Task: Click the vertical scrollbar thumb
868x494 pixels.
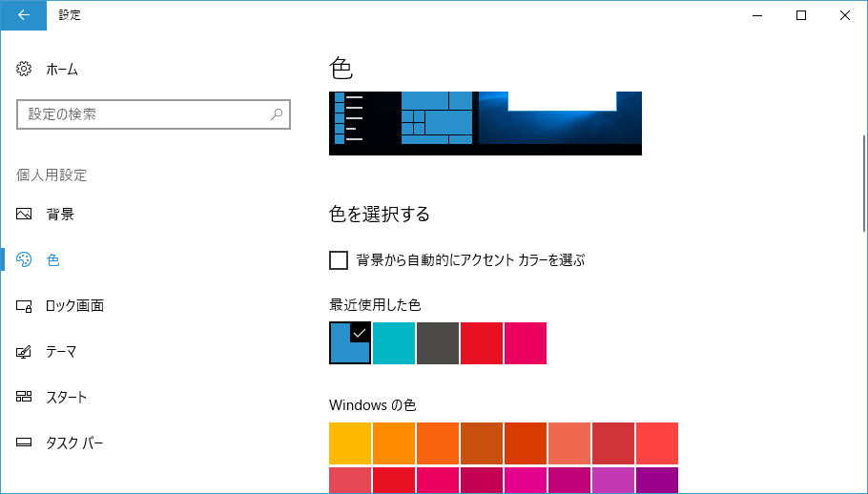Action: coord(865,182)
